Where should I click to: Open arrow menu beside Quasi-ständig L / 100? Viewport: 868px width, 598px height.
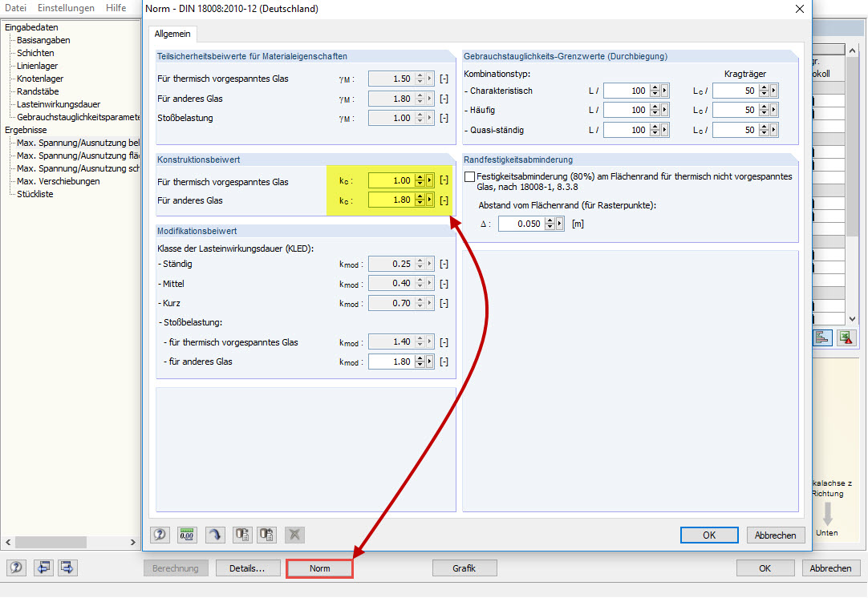point(664,130)
